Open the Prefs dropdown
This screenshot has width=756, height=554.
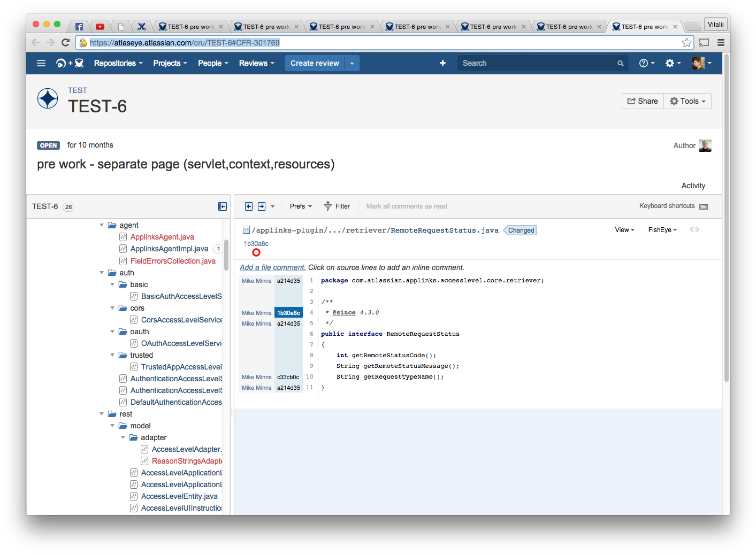(x=301, y=206)
